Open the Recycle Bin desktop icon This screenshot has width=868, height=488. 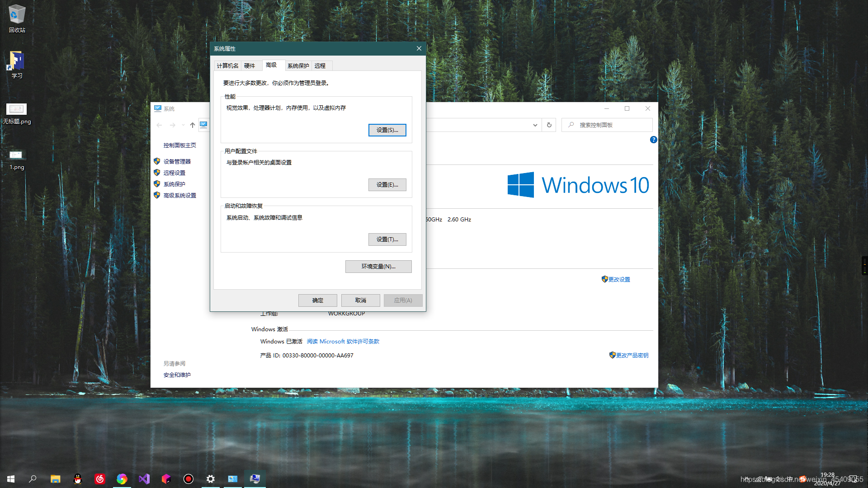[x=17, y=19]
